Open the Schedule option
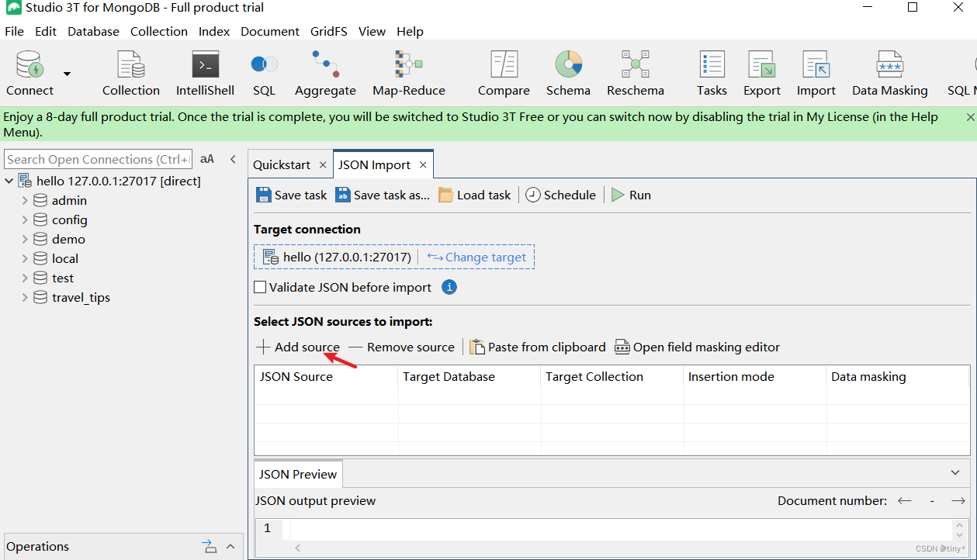977x560 pixels. click(x=560, y=195)
